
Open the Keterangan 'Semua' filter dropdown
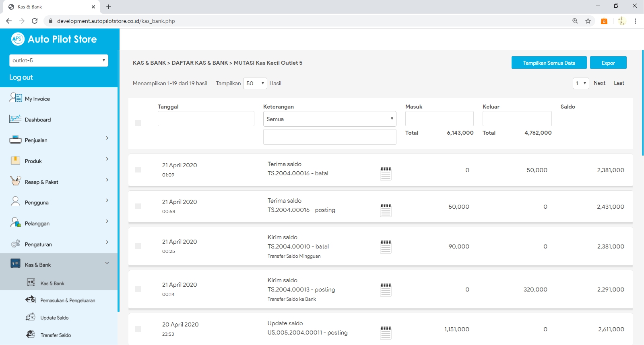pyautogui.click(x=329, y=119)
